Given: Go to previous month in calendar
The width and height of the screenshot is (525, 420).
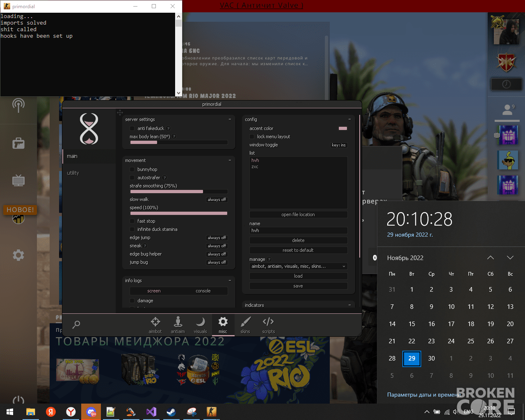Looking at the screenshot, I should point(491,258).
